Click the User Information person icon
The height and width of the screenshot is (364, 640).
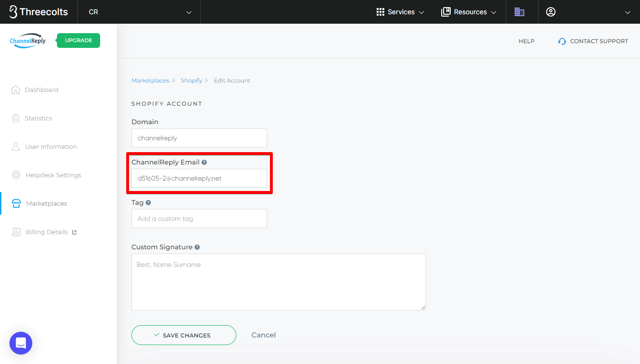pos(16,146)
